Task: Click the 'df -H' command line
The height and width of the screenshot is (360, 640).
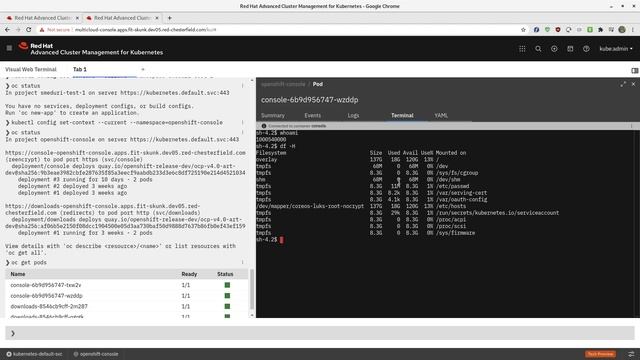Action: point(276,146)
